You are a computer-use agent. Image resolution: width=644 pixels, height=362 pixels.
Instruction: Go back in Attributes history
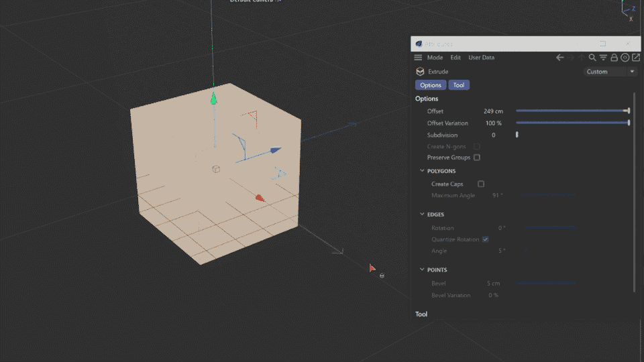tap(559, 58)
